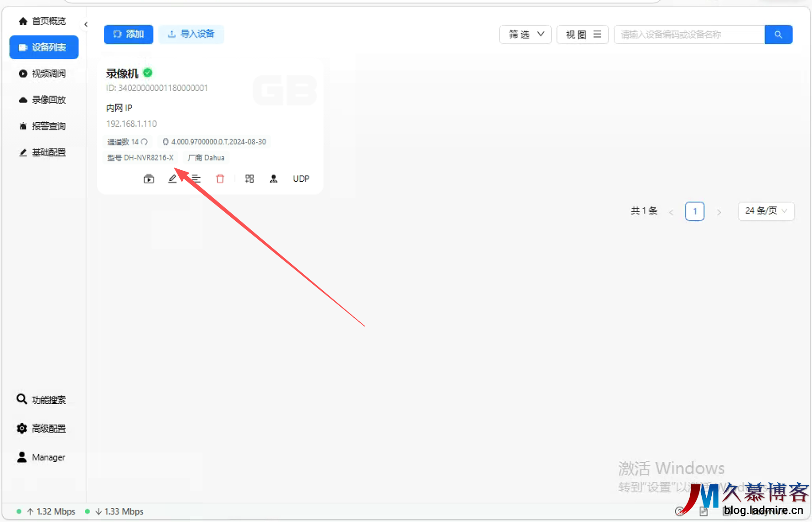Open the channel list icon for 录像机
Viewport: 812px width, 522px height.
196,179
